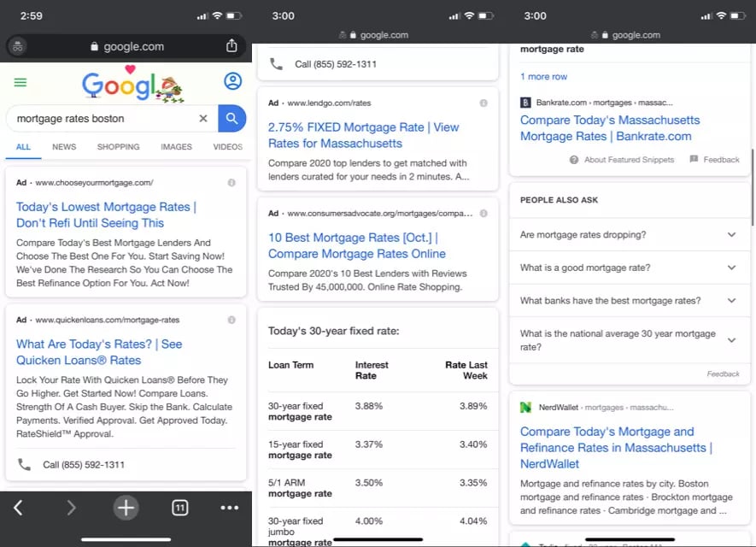
Task: Open info icon for chooseyourmortgage.com ad
Action: [231, 183]
